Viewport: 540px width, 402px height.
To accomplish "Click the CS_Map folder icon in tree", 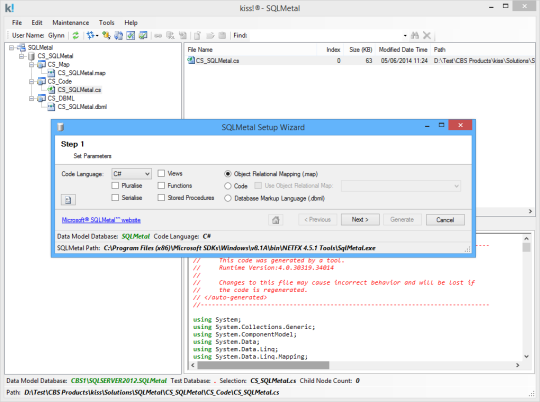I will click(41, 64).
